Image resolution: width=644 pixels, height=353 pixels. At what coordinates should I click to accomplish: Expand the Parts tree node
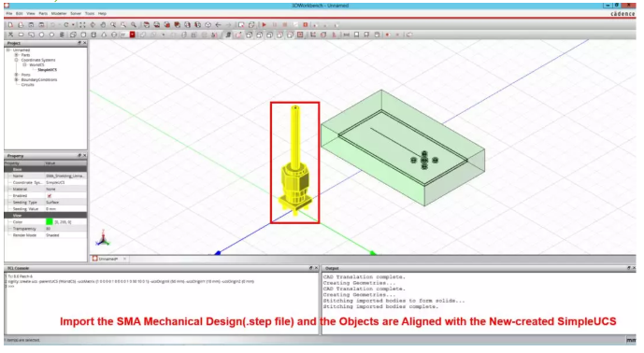[17, 54]
